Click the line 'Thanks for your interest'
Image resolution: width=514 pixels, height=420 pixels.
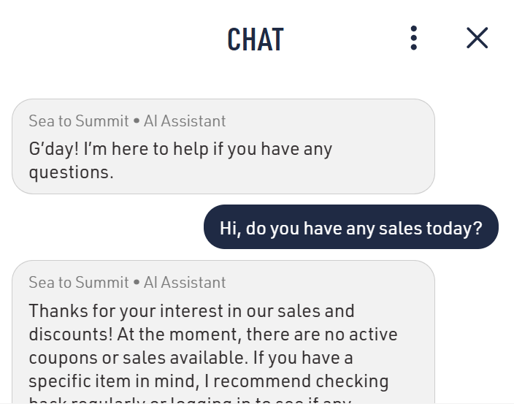coord(191,311)
